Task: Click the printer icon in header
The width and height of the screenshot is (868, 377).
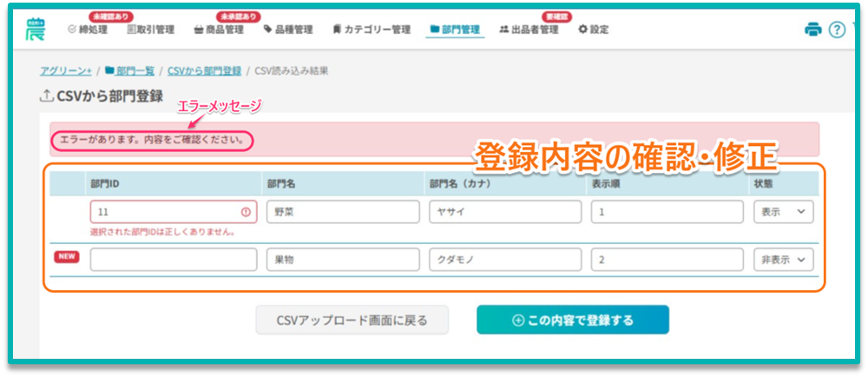Action: (812, 30)
